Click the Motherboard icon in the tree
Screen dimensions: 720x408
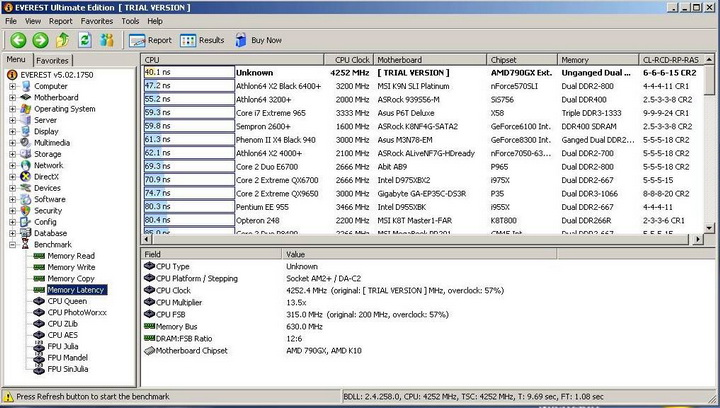pos(26,97)
